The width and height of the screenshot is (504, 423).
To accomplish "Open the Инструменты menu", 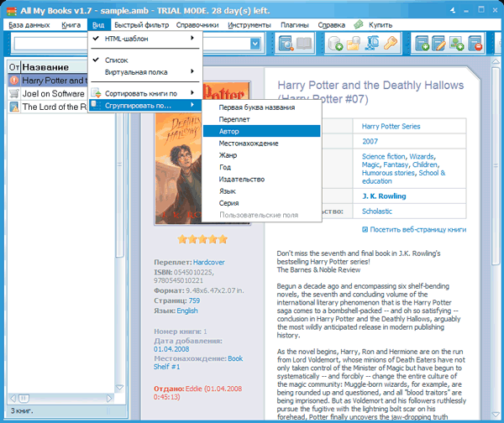I will click(x=249, y=25).
